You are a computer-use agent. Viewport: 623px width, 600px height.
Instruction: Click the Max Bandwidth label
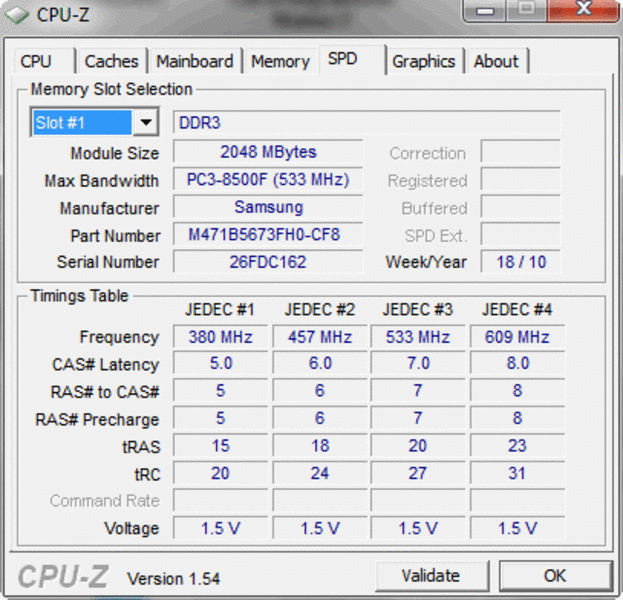(x=102, y=181)
